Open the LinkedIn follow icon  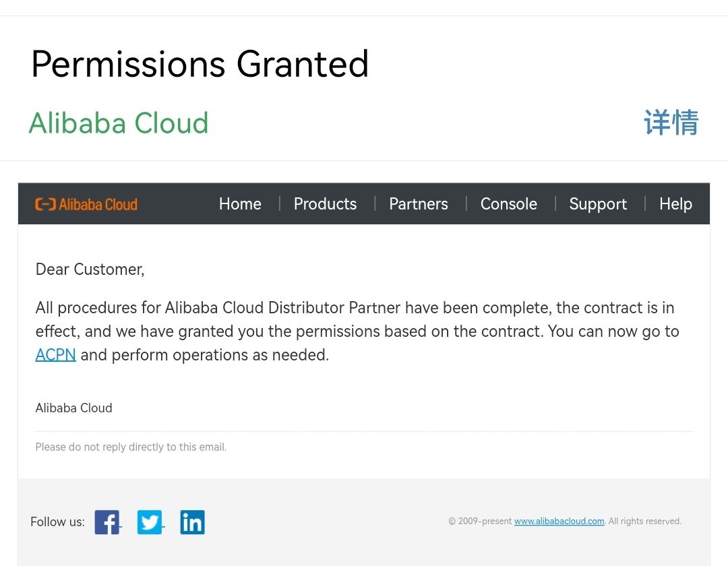(192, 522)
